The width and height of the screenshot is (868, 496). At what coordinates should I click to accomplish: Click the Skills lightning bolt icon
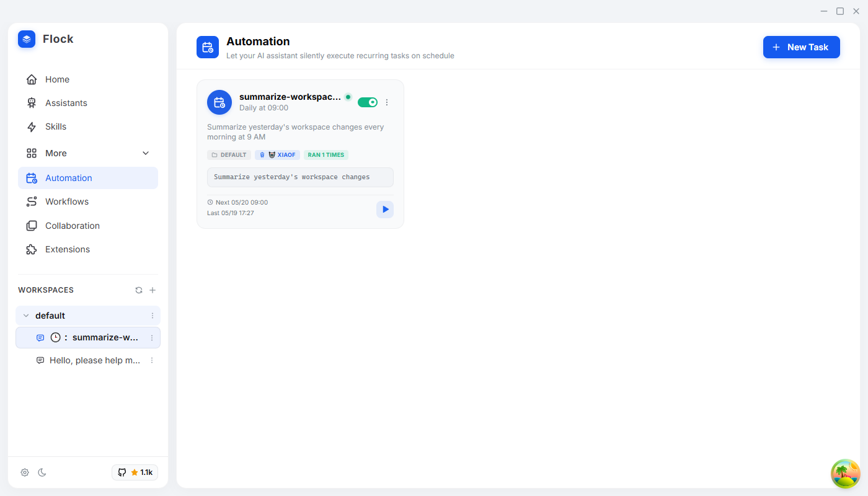click(32, 126)
